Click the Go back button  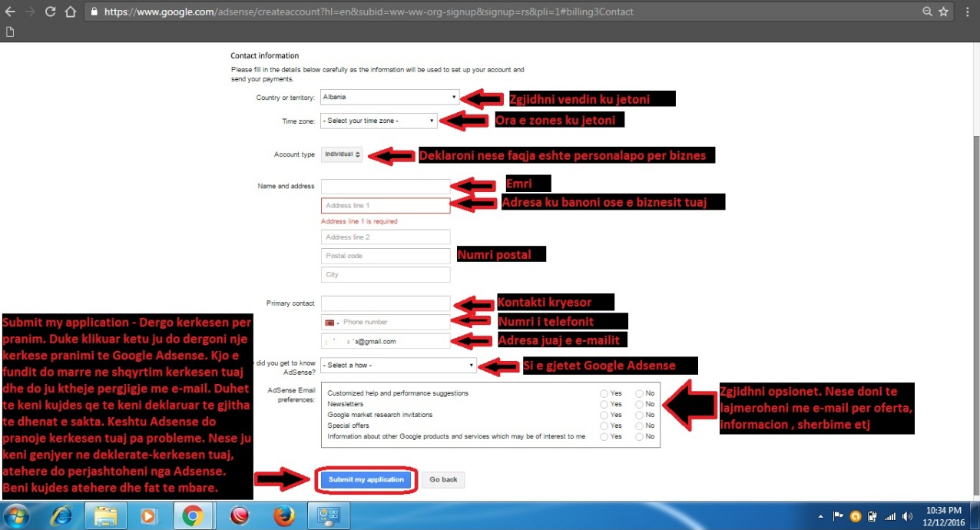coord(443,480)
